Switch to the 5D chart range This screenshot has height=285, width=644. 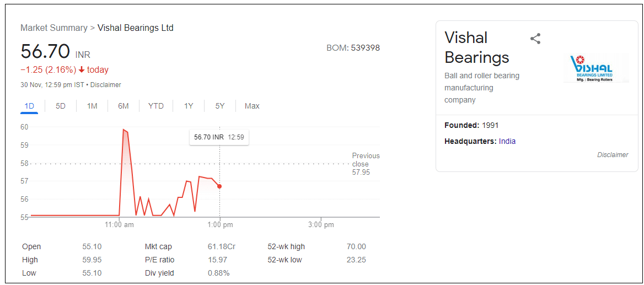pos(61,106)
